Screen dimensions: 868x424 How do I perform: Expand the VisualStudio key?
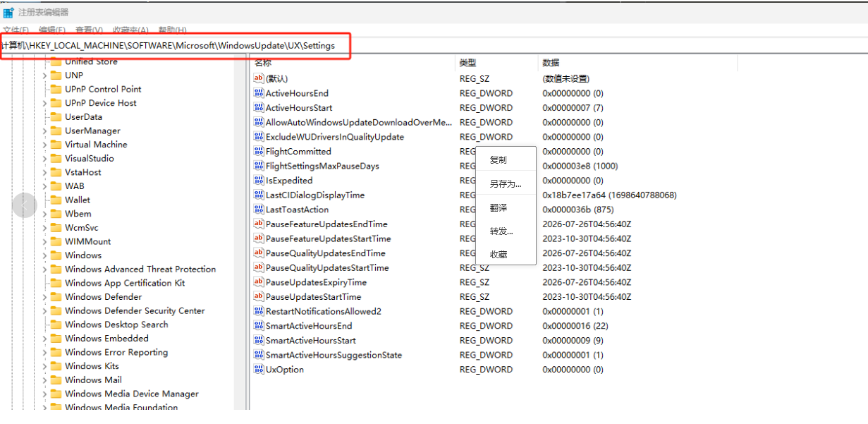pyautogui.click(x=44, y=159)
